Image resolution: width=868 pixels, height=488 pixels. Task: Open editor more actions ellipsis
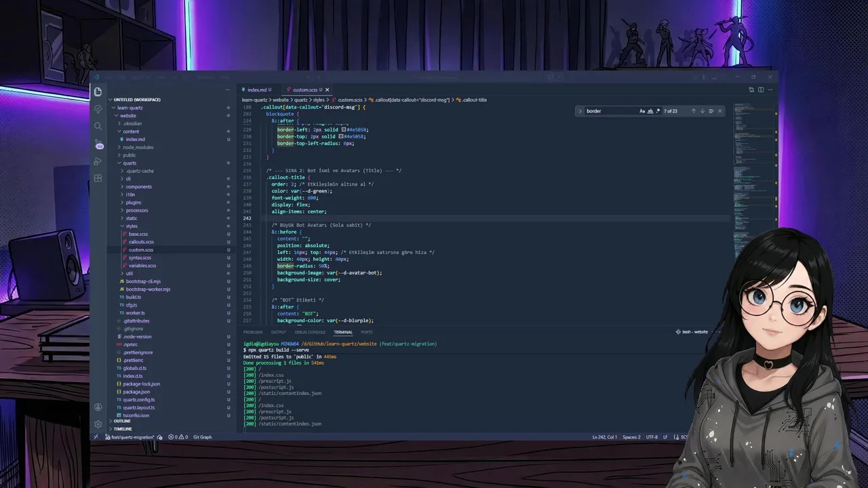click(x=770, y=89)
